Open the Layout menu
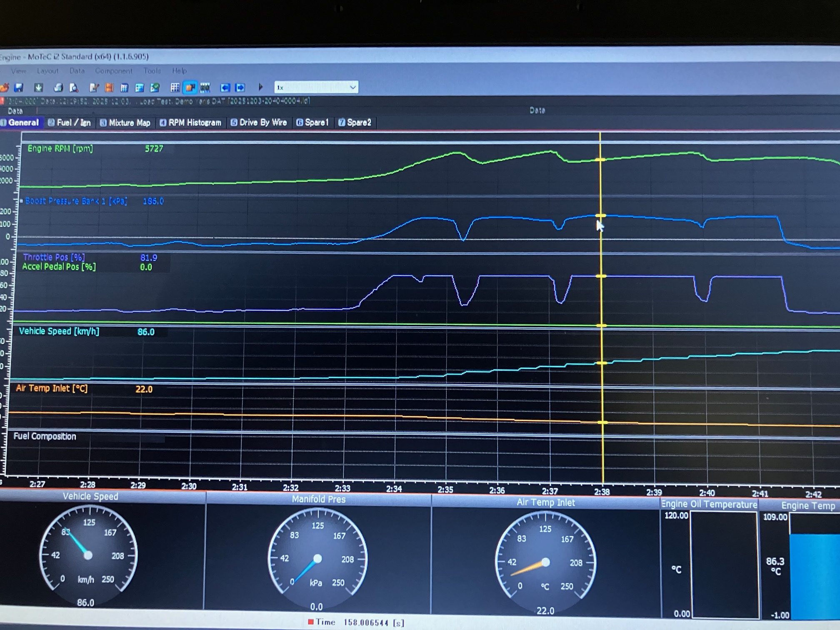Image resolution: width=840 pixels, height=630 pixels. pyautogui.click(x=47, y=71)
